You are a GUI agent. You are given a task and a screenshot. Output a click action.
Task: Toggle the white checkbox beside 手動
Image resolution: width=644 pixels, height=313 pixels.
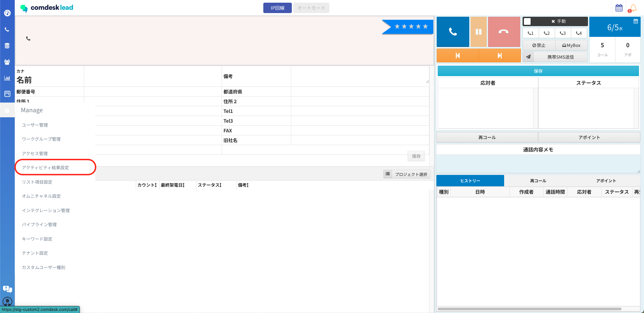[527, 21]
